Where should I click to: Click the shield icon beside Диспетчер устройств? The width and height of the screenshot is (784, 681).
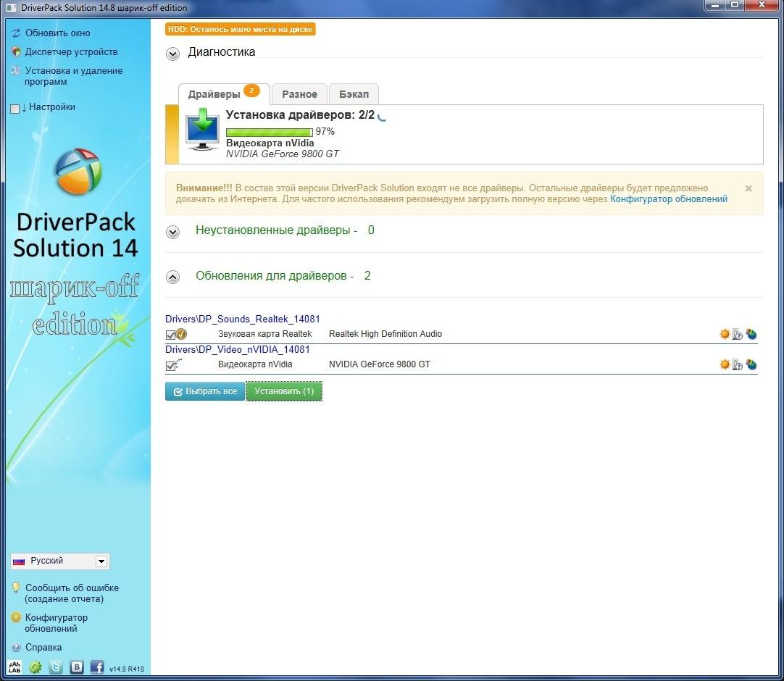coord(16,51)
